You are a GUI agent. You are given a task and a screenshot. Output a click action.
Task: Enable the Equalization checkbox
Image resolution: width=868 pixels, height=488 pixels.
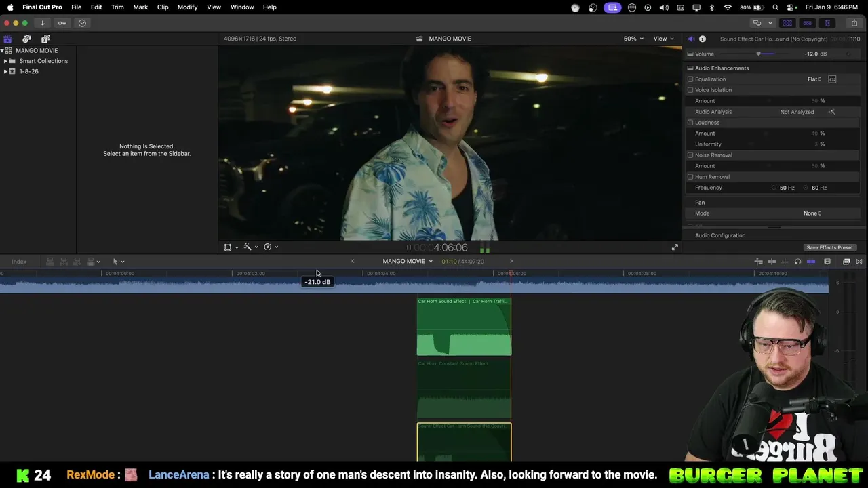(690, 79)
